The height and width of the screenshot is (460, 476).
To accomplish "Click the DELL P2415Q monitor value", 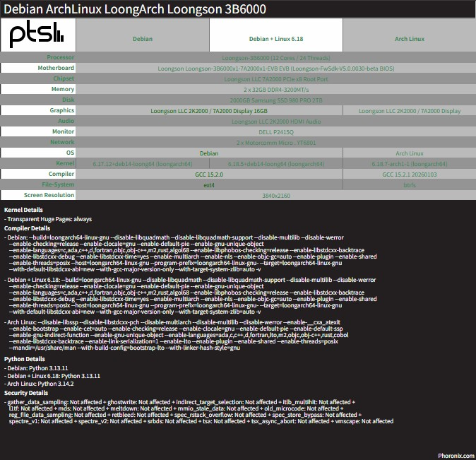I will (x=276, y=132).
